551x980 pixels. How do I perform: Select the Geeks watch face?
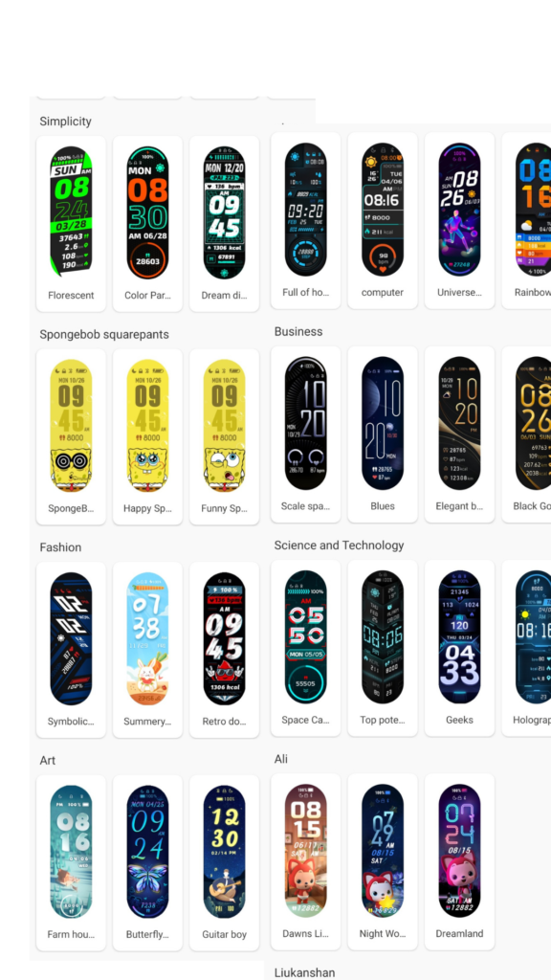point(459,648)
